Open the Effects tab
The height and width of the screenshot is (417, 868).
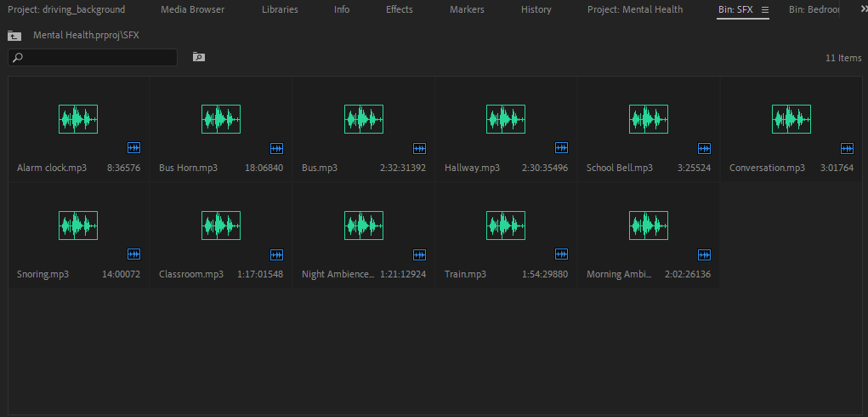(x=399, y=9)
